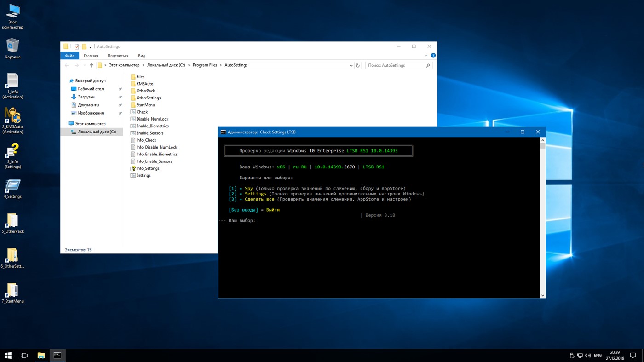The width and height of the screenshot is (644, 362).
Task: Expand breadcrumb arrow after Program Files
Action: 221,65
